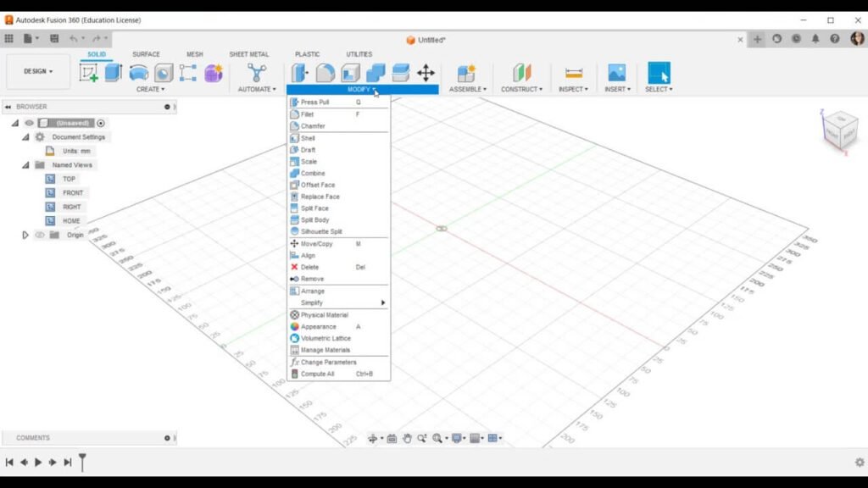
Task: Click the Select tool icon
Action: (x=659, y=73)
